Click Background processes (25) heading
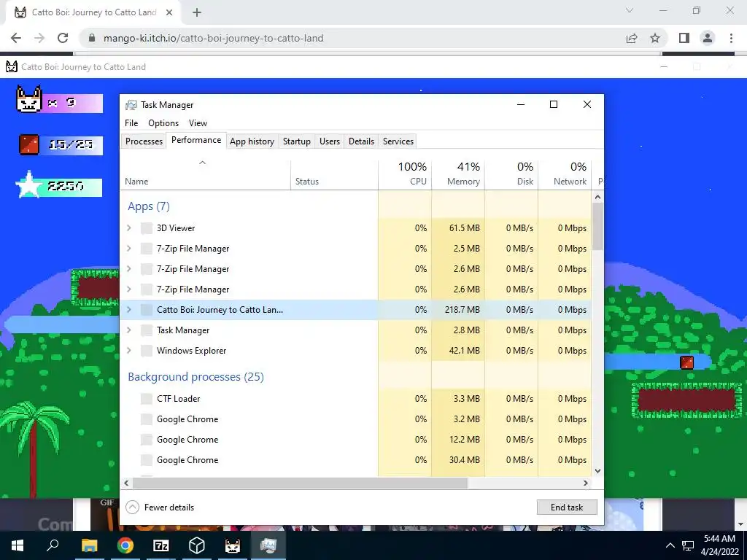This screenshot has height=560, width=747. pos(196,377)
